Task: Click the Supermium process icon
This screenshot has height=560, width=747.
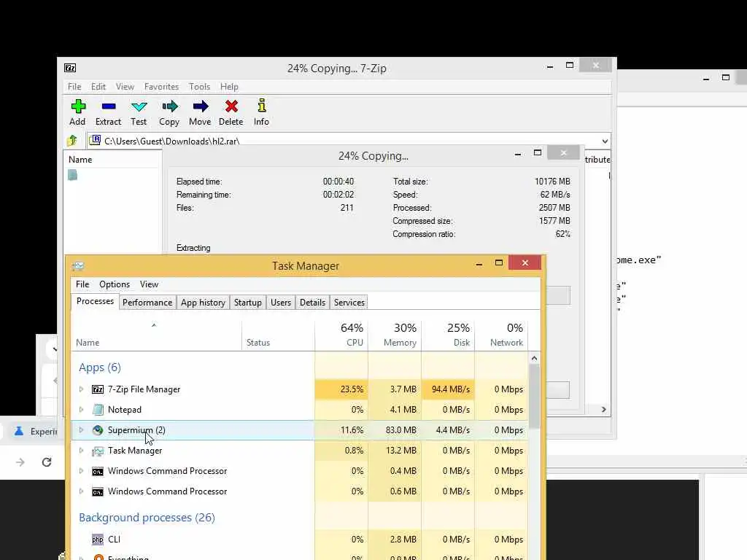Action: 98,430
